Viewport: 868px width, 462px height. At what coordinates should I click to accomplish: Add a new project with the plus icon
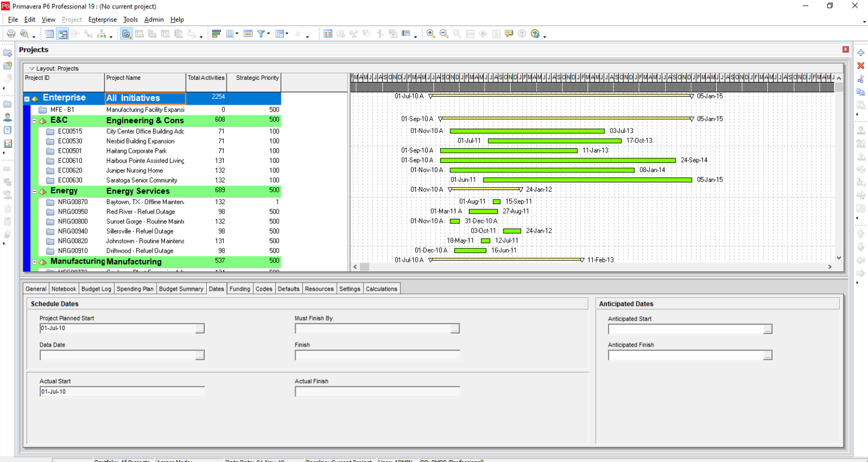tap(861, 53)
